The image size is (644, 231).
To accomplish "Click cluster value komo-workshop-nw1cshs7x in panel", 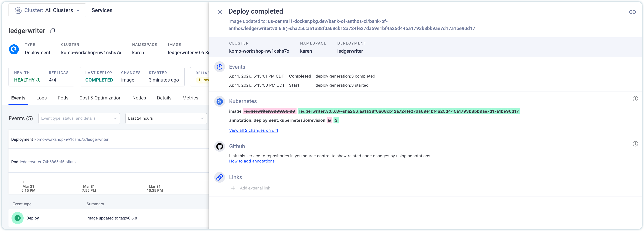I will pyautogui.click(x=259, y=51).
